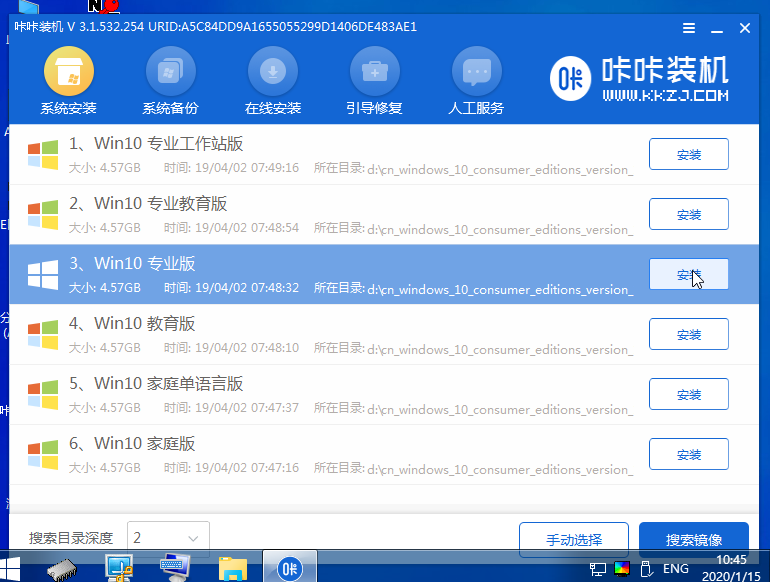Click the 搜索镜像 search image button
770x582 pixels.
tap(693, 539)
